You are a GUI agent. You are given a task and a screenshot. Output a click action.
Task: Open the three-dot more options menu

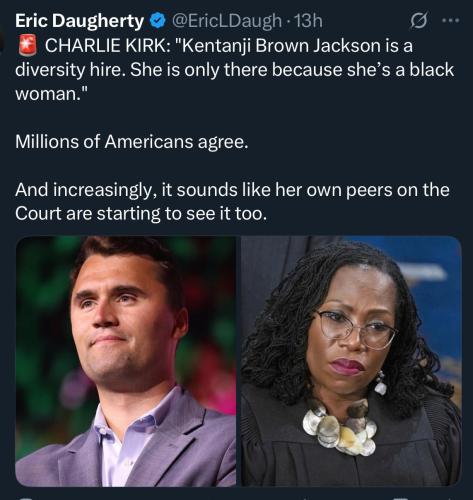(x=450, y=21)
